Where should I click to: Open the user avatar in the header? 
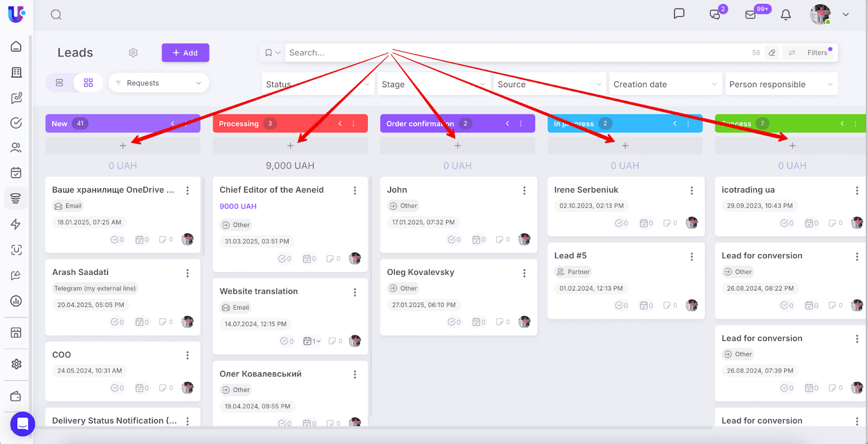(x=820, y=15)
